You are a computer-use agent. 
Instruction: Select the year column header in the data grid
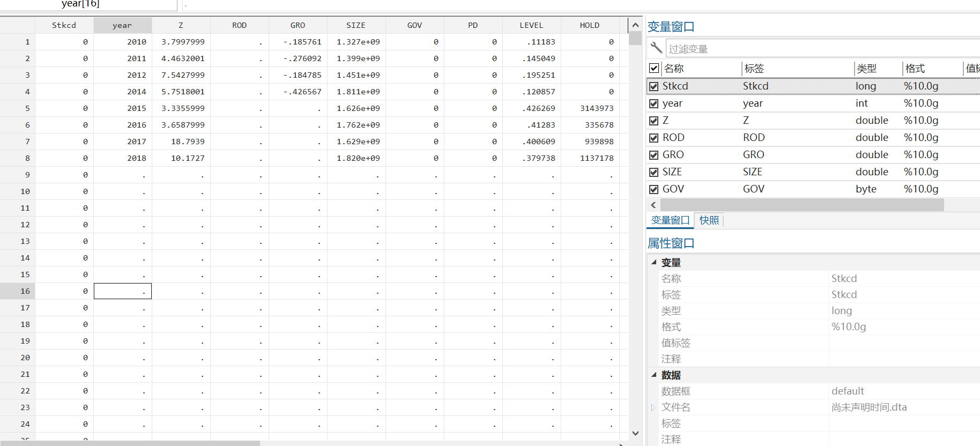click(x=123, y=25)
